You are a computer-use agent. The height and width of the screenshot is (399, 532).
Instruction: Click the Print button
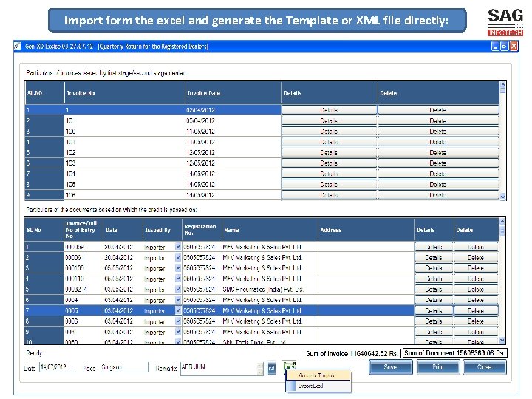coord(438,367)
